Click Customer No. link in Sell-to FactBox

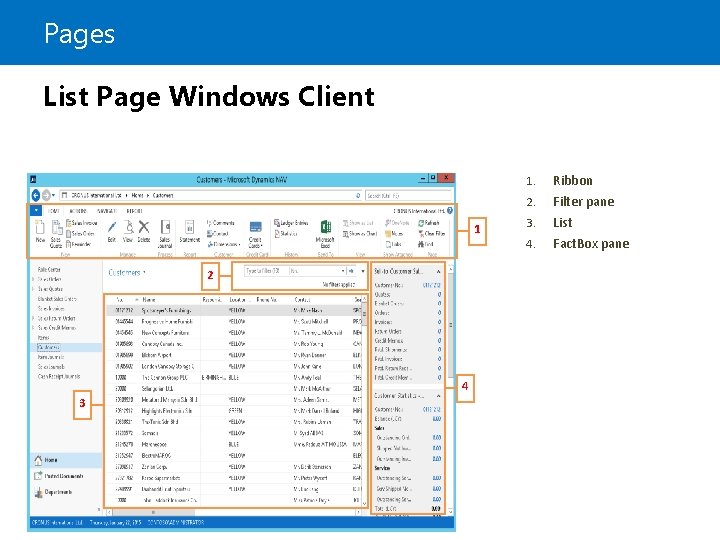coord(432,285)
